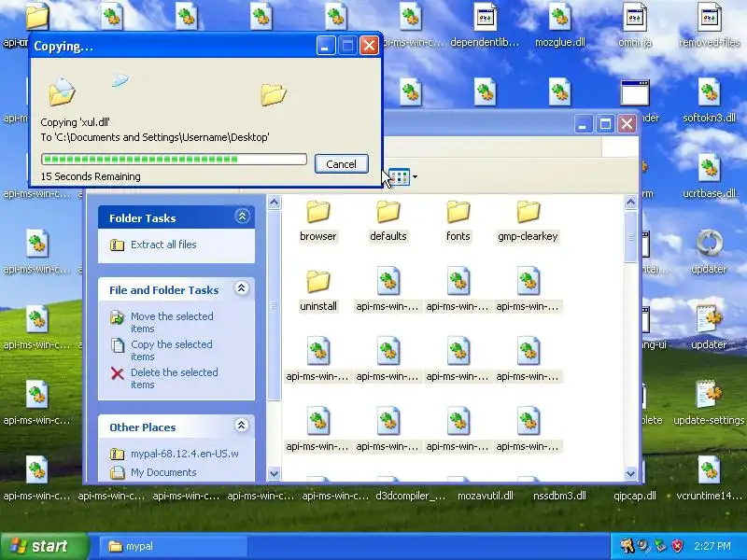Click task pane scroll down arrow
747x560 pixels.
coord(274,474)
